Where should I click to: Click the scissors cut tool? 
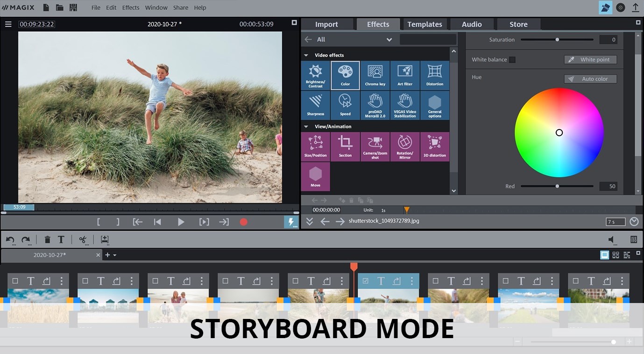83,239
